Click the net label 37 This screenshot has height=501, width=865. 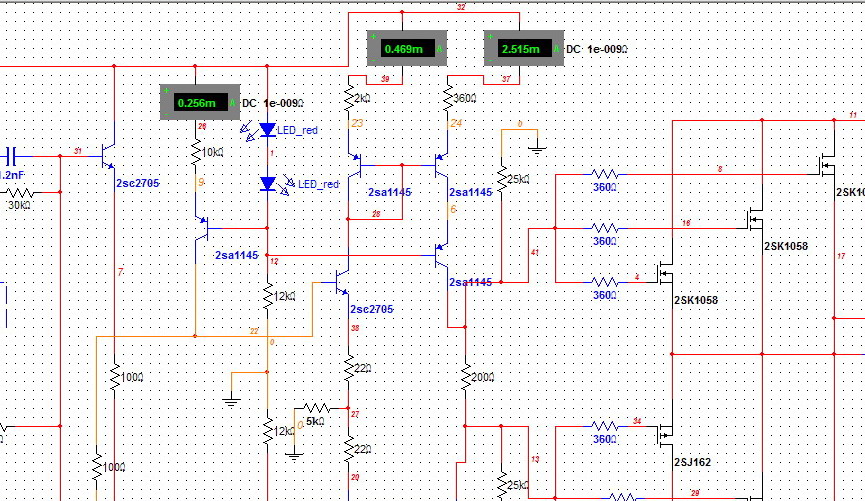pos(506,79)
